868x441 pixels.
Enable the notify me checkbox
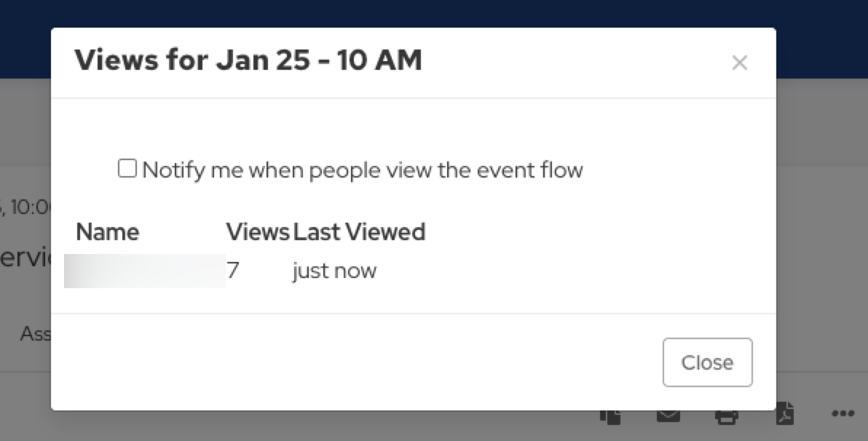127,170
